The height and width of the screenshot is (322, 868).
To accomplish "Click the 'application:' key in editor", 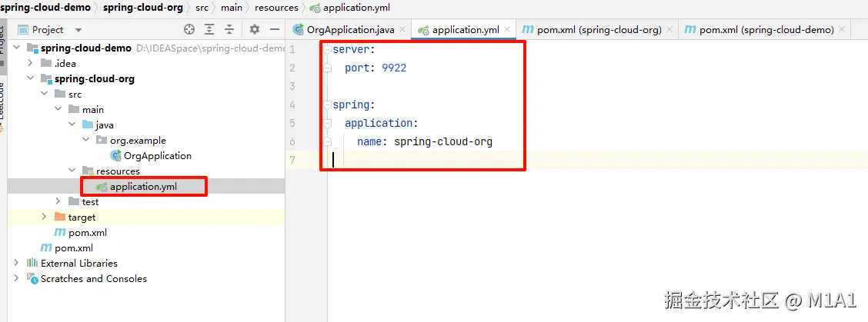I will (382, 123).
